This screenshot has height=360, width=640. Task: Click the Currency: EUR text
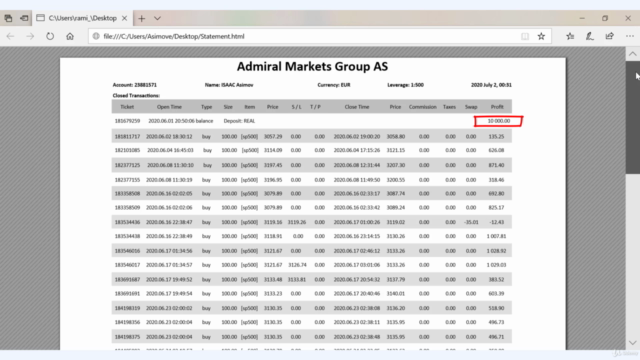[x=334, y=85]
